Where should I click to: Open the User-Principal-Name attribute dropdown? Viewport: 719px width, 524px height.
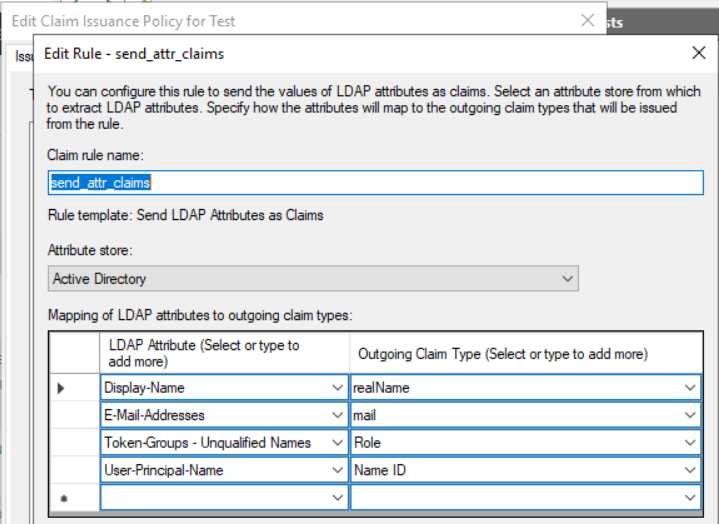(x=336, y=469)
